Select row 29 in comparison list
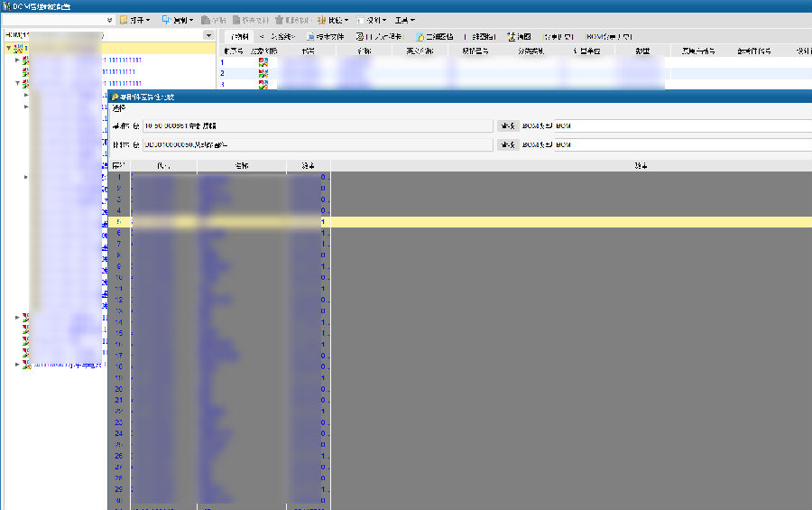Image resolution: width=812 pixels, height=510 pixels. click(460, 489)
